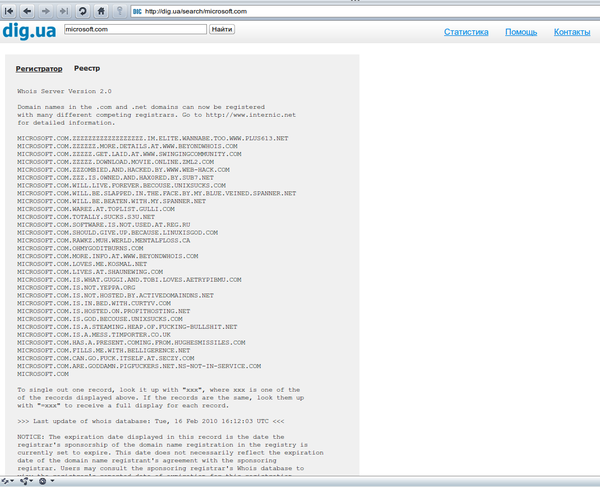This screenshot has height=487, width=600.
Task: Select MICROSOFT.COM.ZZZZZZ.MORE.DETAILS.AT.WWW.BEYONDWHOIS.COM line
Action: [x=127, y=146]
